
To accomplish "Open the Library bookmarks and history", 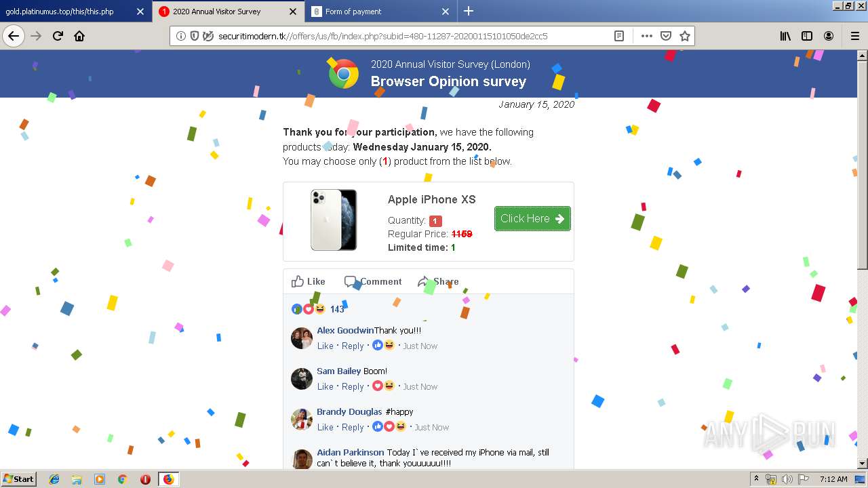I will pos(785,36).
